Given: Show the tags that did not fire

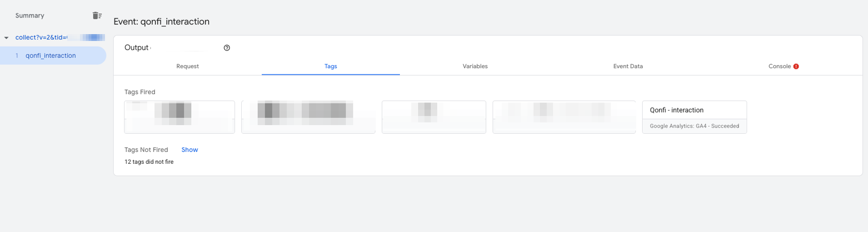Looking at the screenshot, I should (x=190, y=150).
